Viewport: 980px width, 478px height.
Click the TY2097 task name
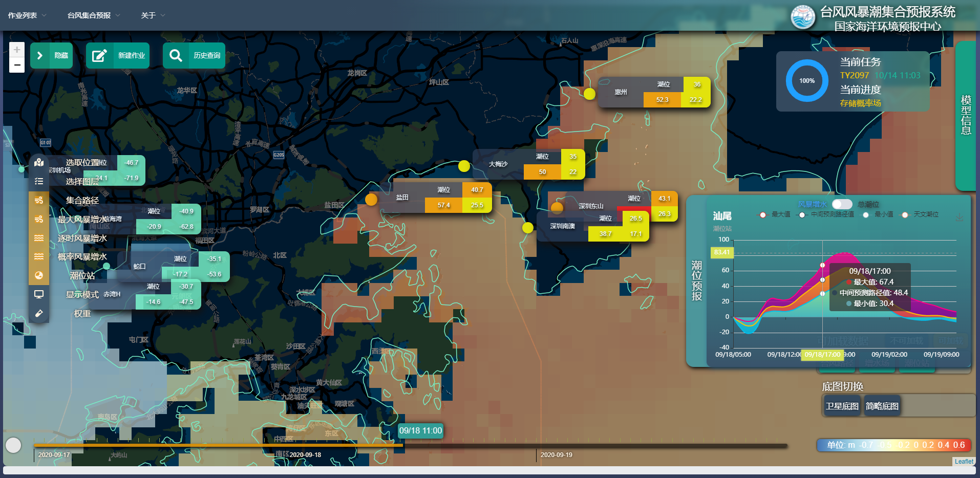point(855,75)
